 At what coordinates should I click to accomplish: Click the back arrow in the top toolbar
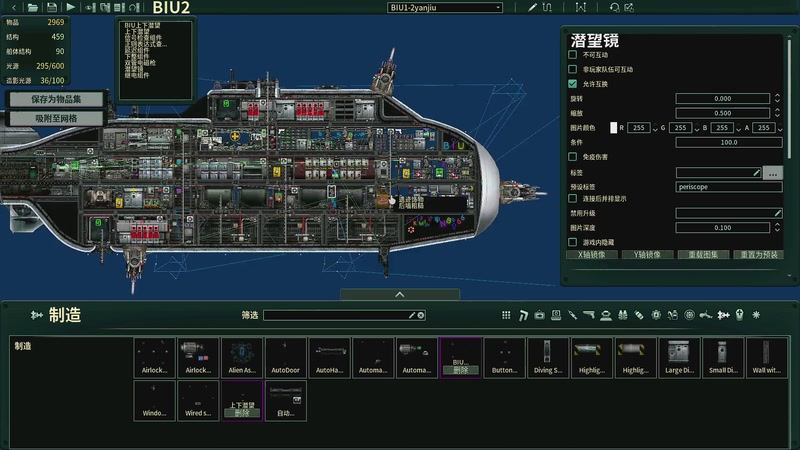point(14,7)
